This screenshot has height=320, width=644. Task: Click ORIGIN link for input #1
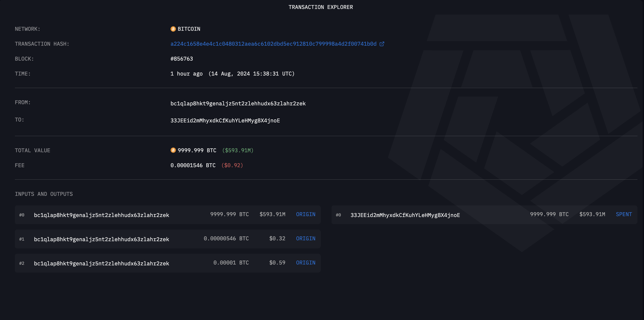(x=306, y=239)
